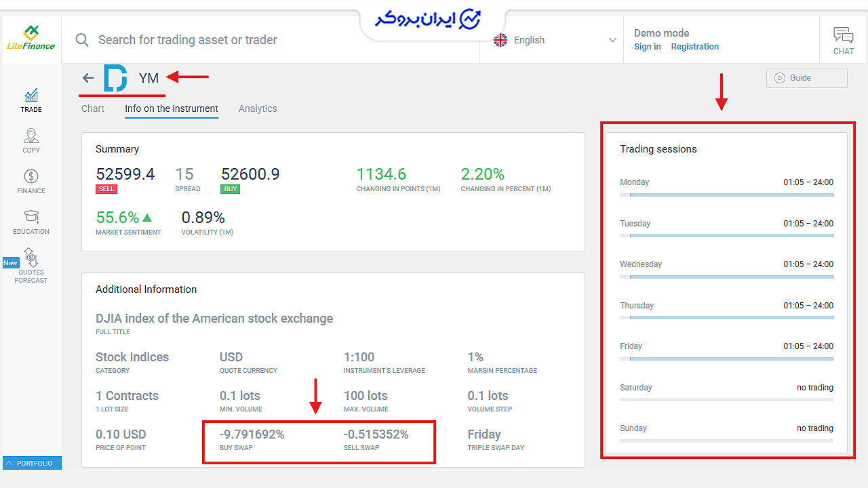Focus the search for trading asset field
The width and height of the screenshot is (868, 488).
pos(271,40)
